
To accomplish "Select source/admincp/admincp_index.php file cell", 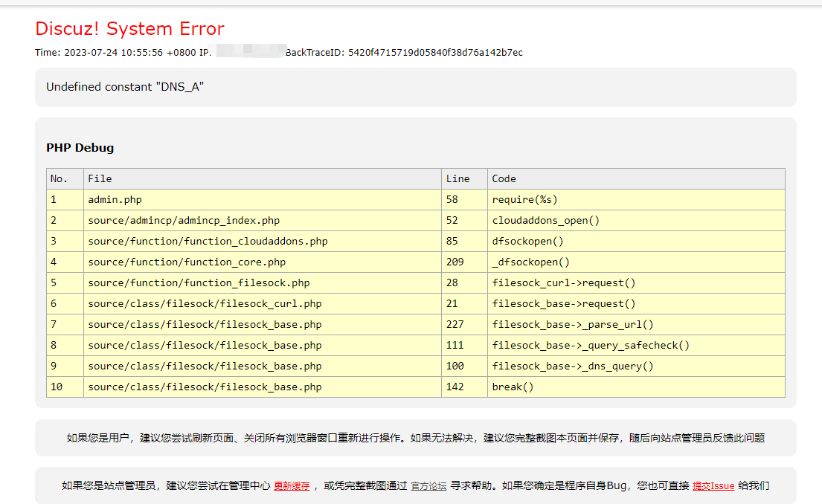I will click(x=263, y=221).
